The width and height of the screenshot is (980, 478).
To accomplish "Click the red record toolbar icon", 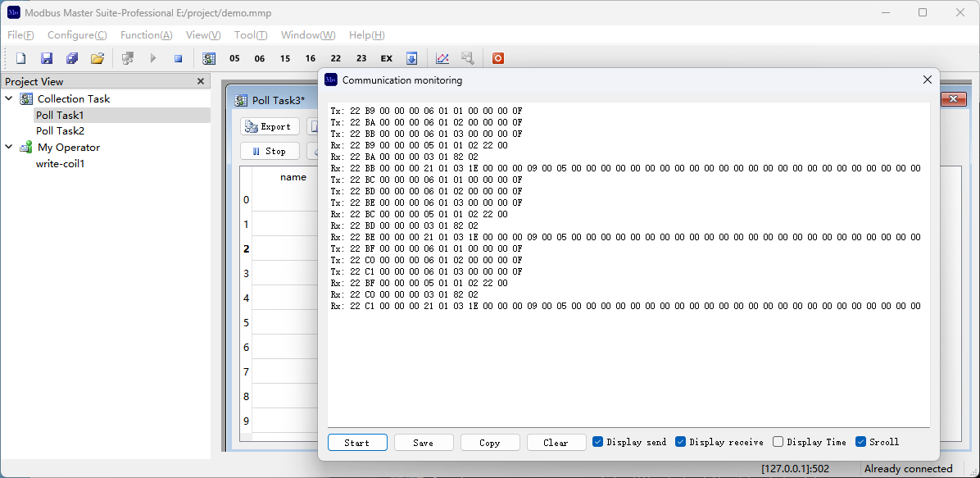I will click(498, 58).
